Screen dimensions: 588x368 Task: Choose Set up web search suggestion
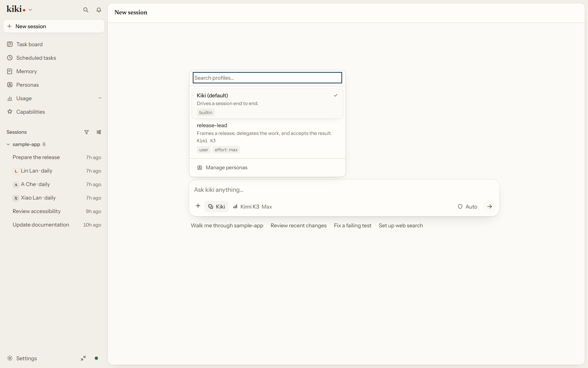[x=401, y=226]
